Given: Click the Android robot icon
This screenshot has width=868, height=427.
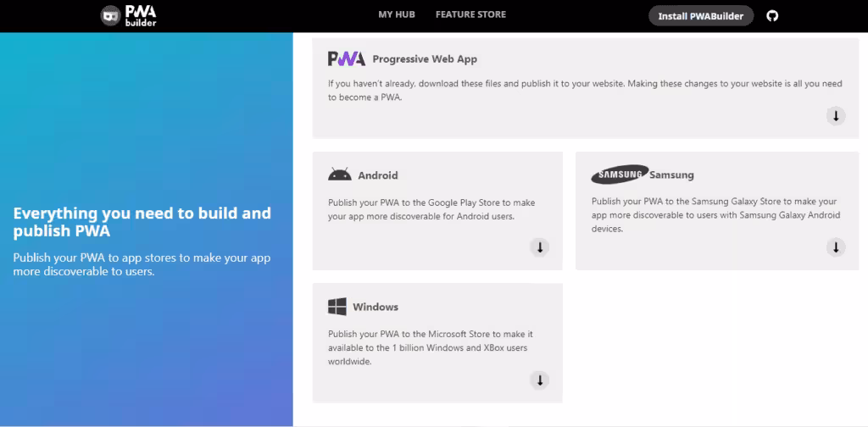Looking at the screenshot, I should [x=339, y=175].
